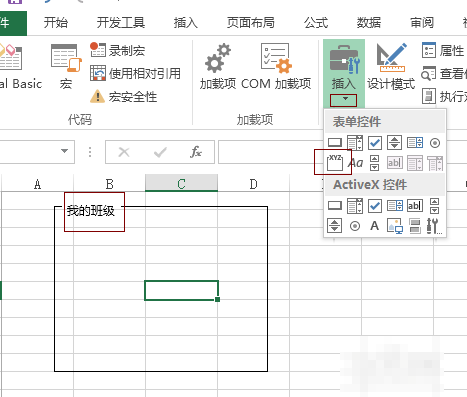This screenshot has width=467, height=397.
Task: Select form control Button
Action: pyautogui.click(x=335, y=143)
